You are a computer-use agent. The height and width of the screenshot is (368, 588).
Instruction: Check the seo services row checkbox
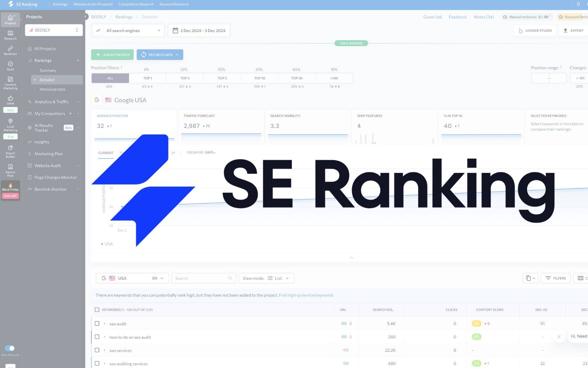point(97,350)
